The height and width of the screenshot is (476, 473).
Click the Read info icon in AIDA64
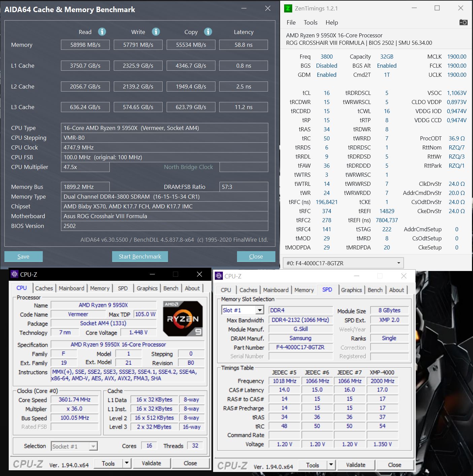click(x=102, y=32)
